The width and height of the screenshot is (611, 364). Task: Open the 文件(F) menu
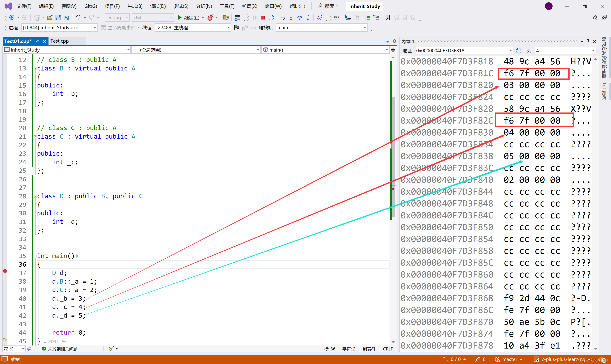click(24, 6)
